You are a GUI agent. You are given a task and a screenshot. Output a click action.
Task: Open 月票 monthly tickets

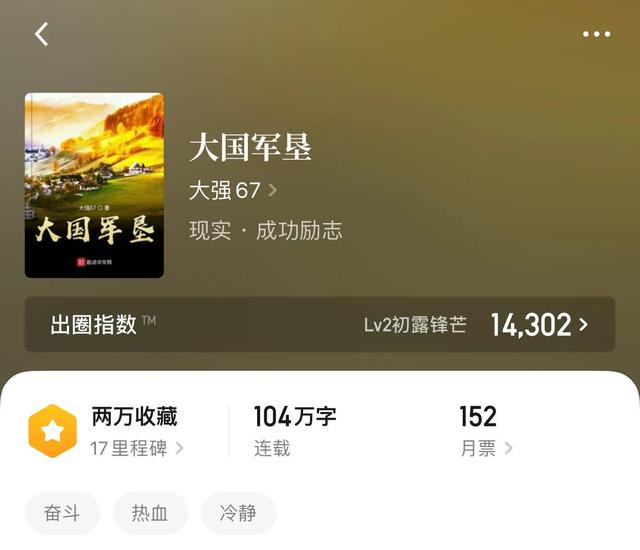point(478,448)
